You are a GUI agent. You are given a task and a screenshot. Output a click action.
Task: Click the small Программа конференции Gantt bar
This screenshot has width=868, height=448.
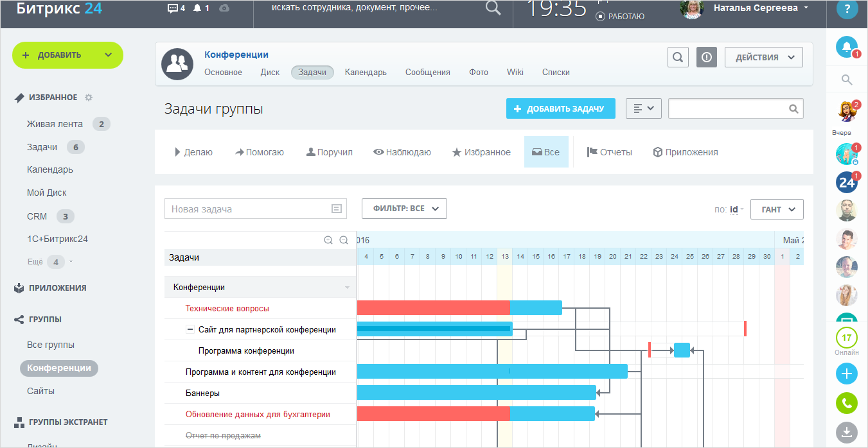click(682, 350)
